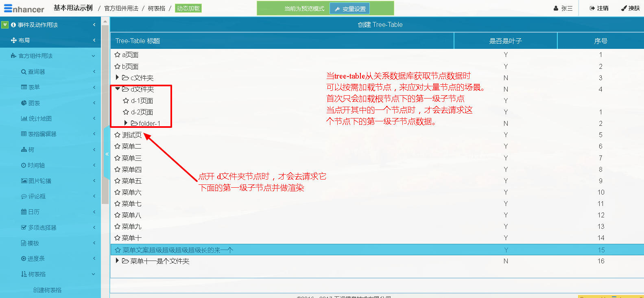644x298 pixels.
Task: Click the picture icon beside 图片轮播
Action: pyautogui.click(x=24, y=181)
